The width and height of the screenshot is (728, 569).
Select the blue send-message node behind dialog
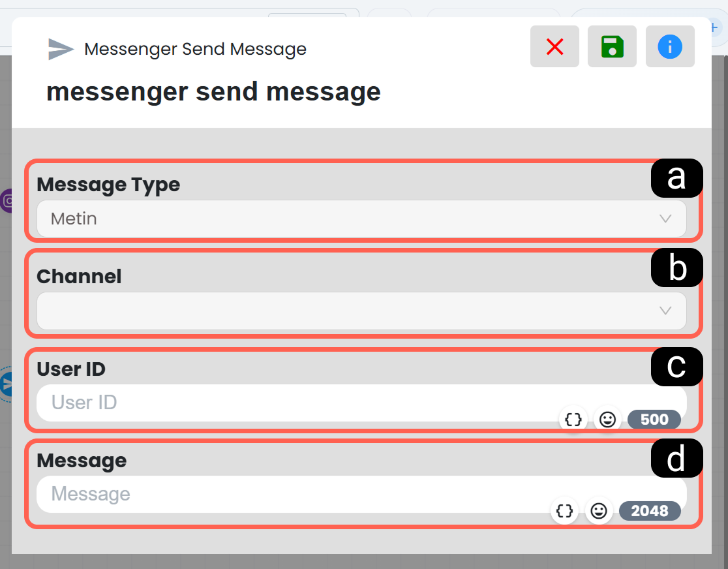6,384
